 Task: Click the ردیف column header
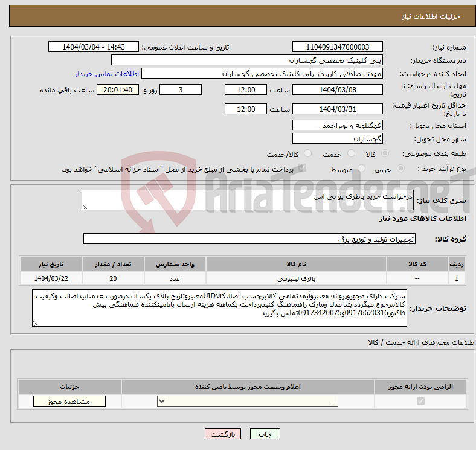pos(457,264)
